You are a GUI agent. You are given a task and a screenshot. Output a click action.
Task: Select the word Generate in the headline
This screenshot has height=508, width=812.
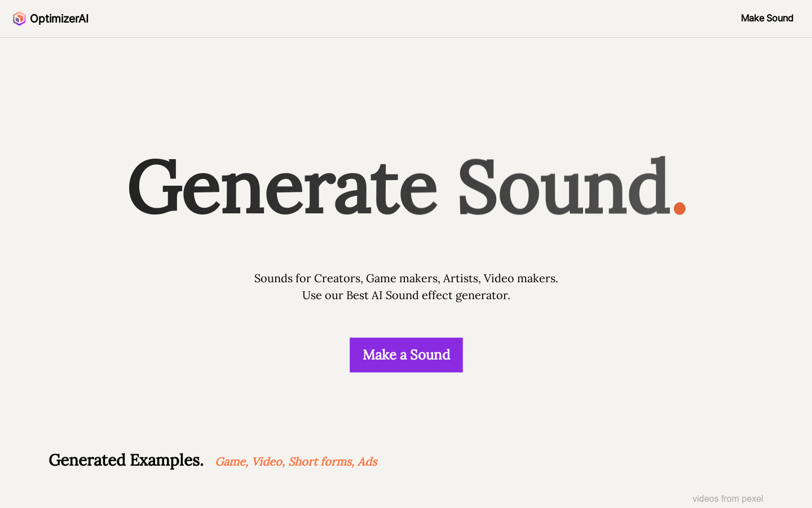pos(283,186)
